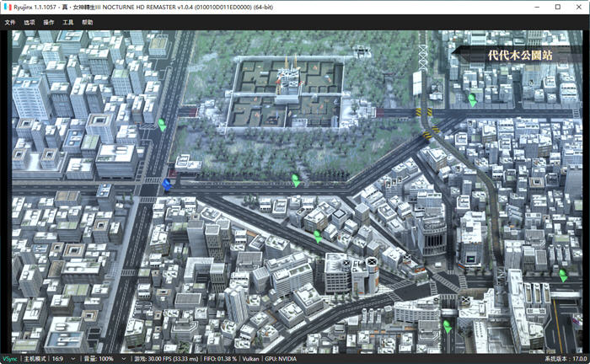Open the 选项 menu
Image resolution: width=590 pixels, height=364 pixels.
[29, 22]
